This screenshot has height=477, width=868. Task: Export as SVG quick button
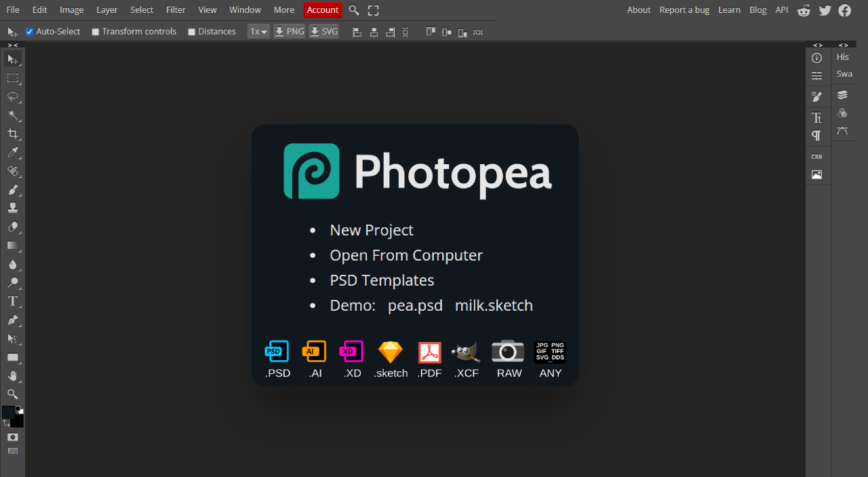[324, 31]
